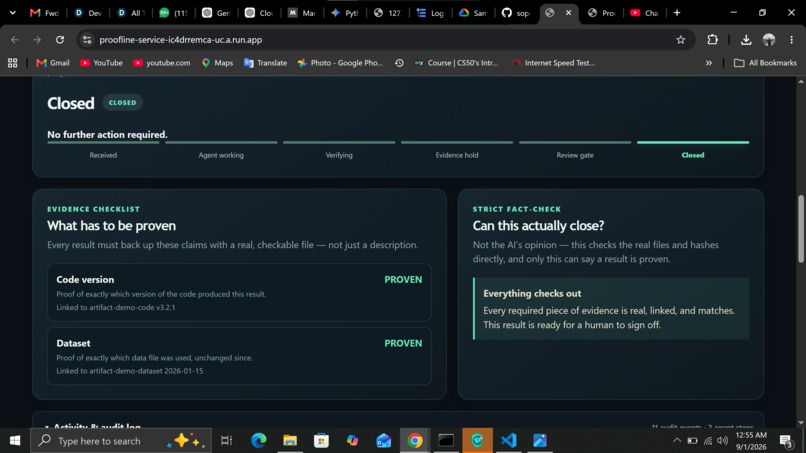This screenshot has height=453, width=806.
Task: Switch to the Log tab
Action: (x=431, y=13)
